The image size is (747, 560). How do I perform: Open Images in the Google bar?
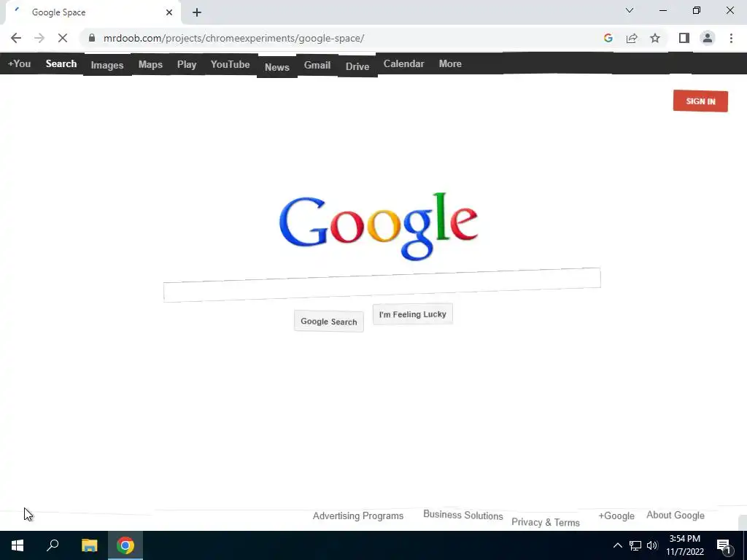point(107,65)
